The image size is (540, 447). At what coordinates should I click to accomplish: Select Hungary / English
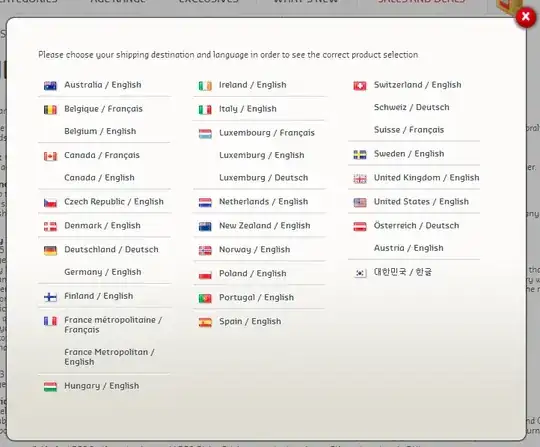(x=102, y=386)
